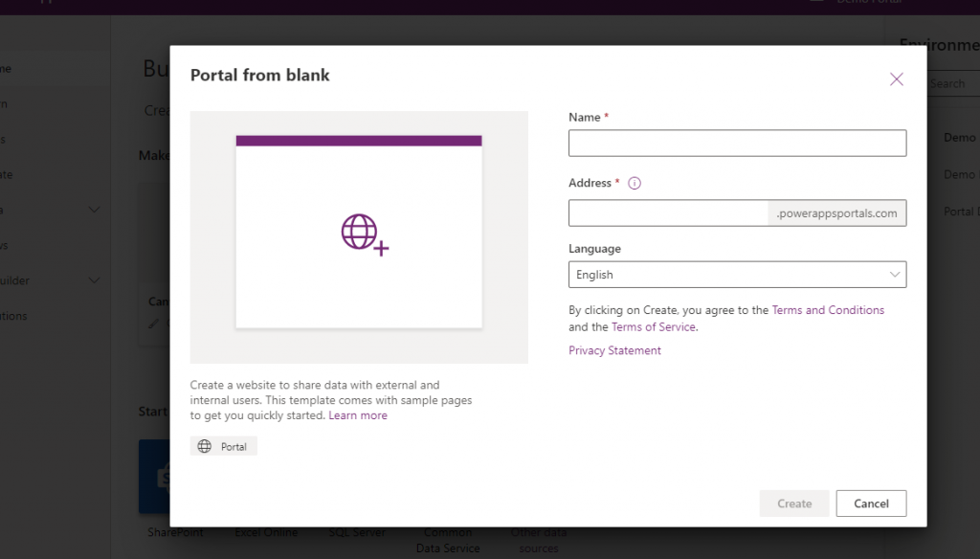Click the Address text field

click(669, 213)
